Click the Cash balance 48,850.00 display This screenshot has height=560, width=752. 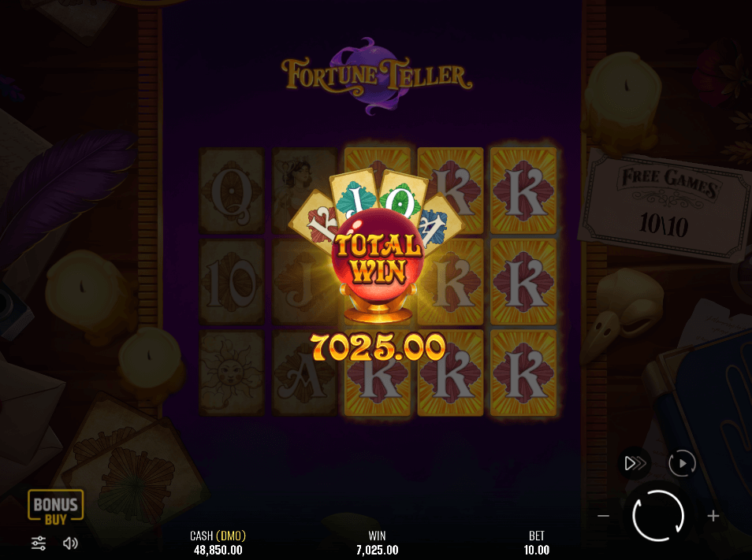(218, 543)
